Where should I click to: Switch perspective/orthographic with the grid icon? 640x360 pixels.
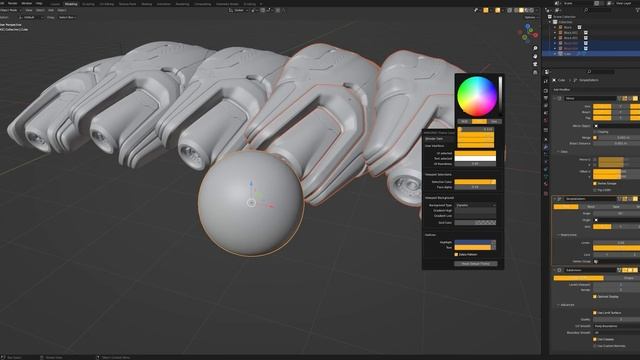[535, 72]
